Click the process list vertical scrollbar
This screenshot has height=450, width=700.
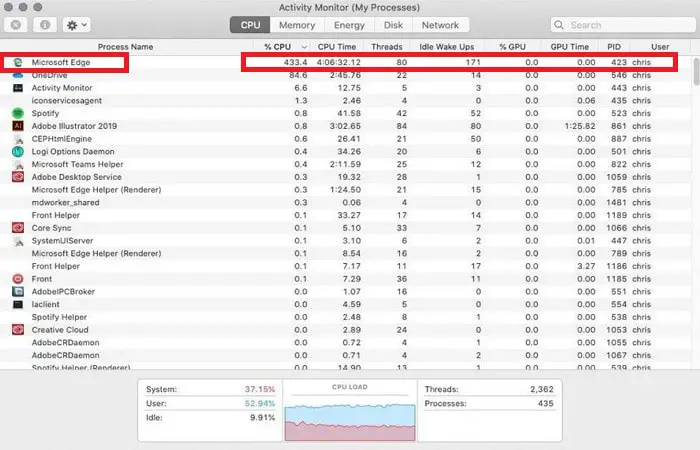click(696, 71)
